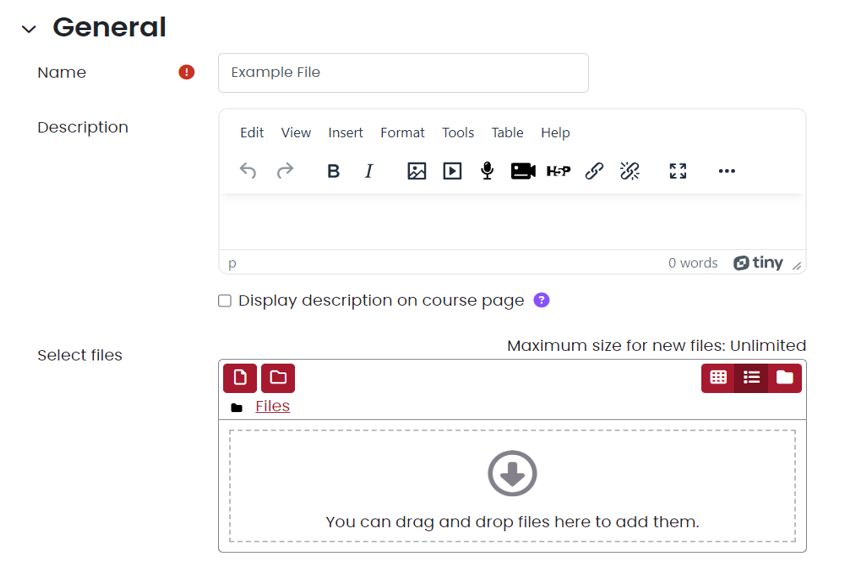841x573 pixels.
Task: Enable Display description on course page
Action: (x=225, y=301)
